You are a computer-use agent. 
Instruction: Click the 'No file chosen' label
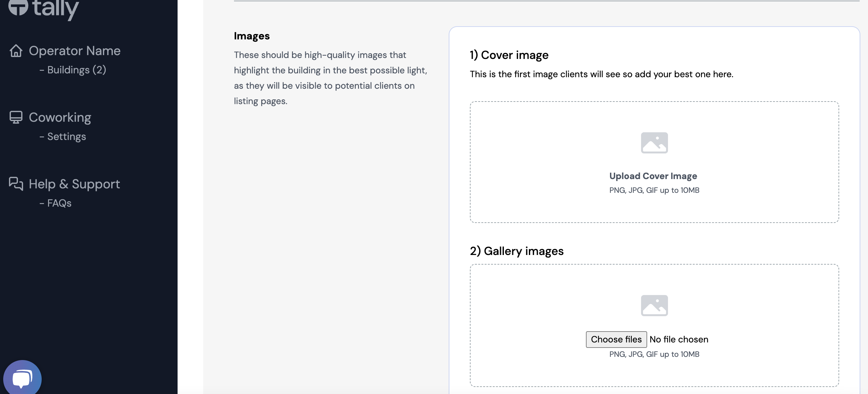pos(679,340)
